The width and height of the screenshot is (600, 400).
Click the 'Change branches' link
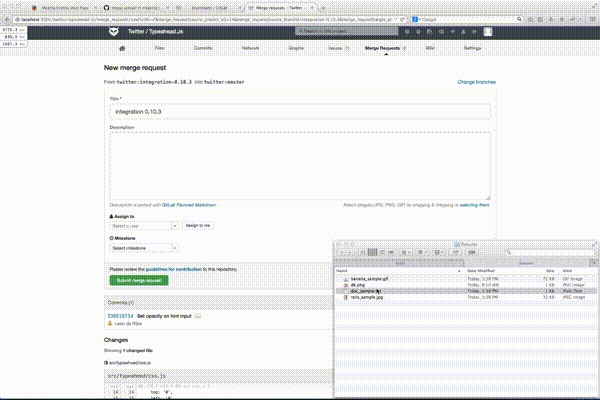point(475,80)
